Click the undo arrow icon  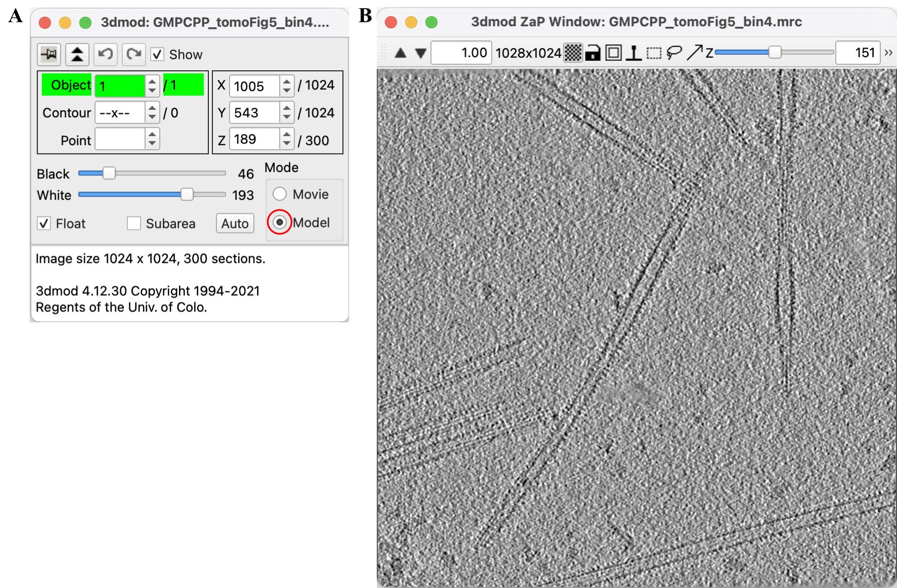click(x=105, y=55)
